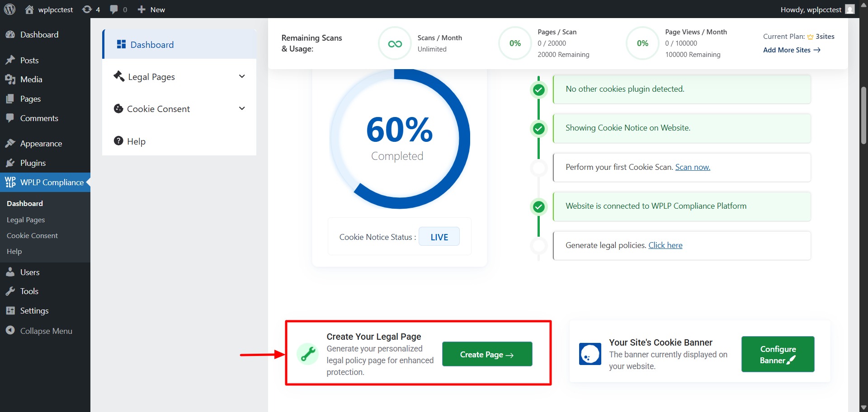Click the infinity Scans per Month icon
The height and width of the screenshot is (412, 868).
click(395, 43)
